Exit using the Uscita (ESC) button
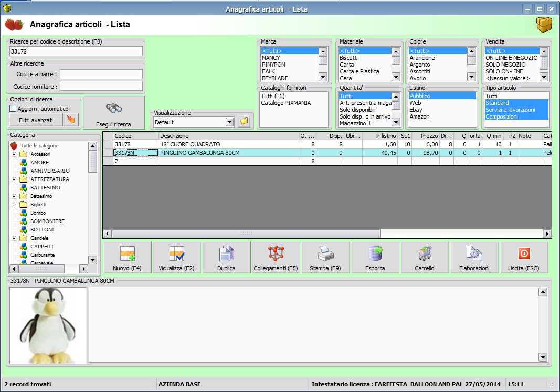Screen dimensions: 560x392 click(x=524, y=258)
